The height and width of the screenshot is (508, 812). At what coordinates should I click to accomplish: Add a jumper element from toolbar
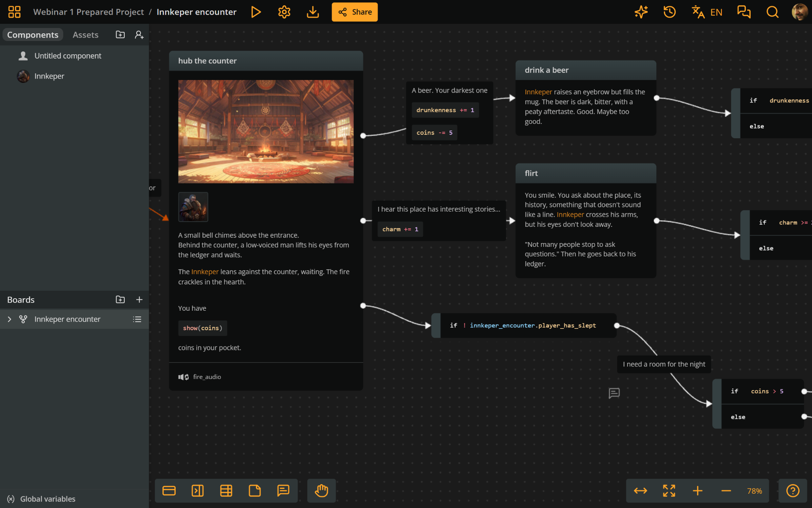point(198,491)
